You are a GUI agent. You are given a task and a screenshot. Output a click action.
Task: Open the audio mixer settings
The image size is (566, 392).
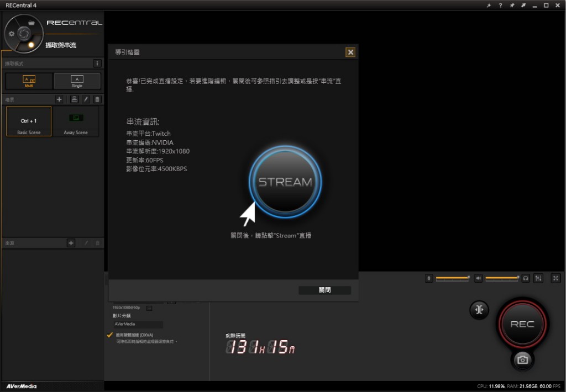coord(538,278)
